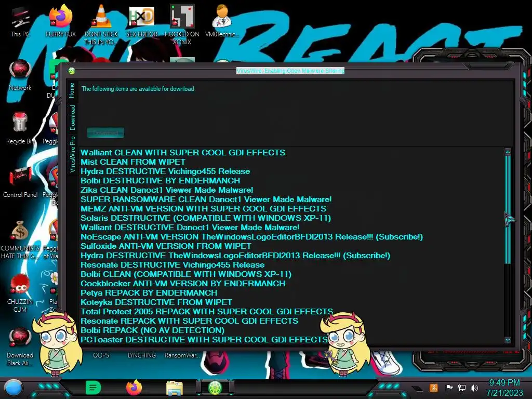This screenshot has width=532, height=399.
Task: Click the list scrollbar down arrow
Action: [x=508, y=340]
